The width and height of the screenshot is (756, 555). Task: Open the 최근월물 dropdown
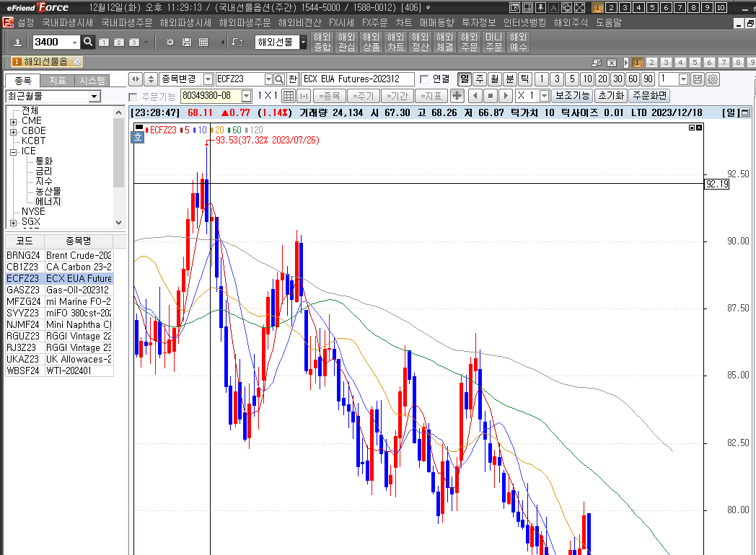(94, 97)
